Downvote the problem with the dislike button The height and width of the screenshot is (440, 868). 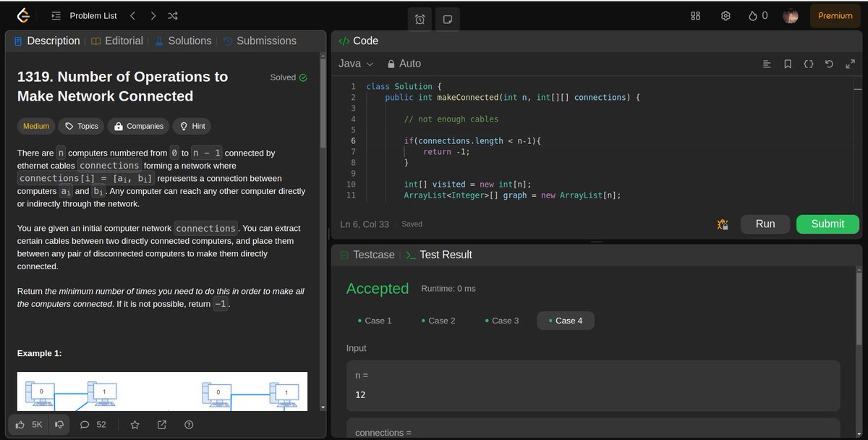pyautogui.click(x=59, y=425)
